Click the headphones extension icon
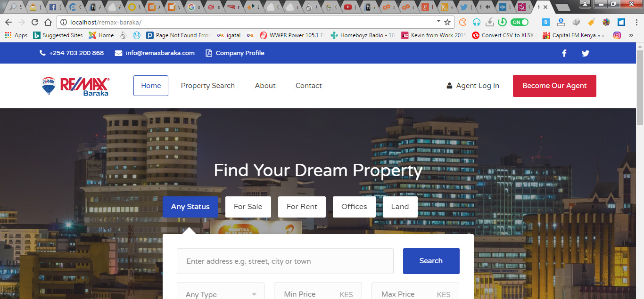The height and width of the screenshot is (299, 644). 477,22
